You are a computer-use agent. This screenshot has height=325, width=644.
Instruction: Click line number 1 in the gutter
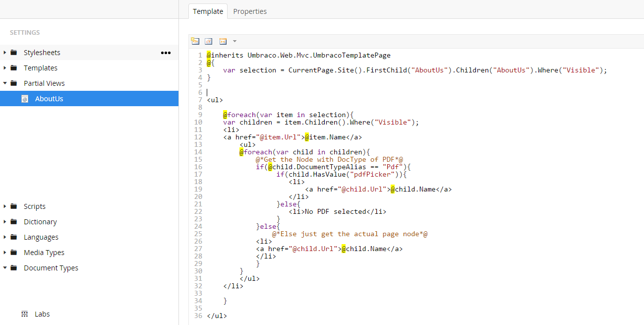[x=200, y=55]
